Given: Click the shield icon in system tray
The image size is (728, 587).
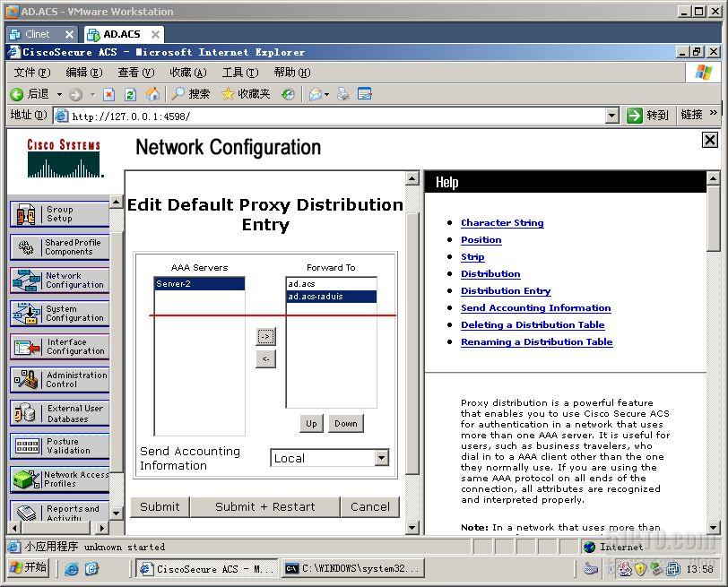Looking at the screenshot, I should 640,568.
